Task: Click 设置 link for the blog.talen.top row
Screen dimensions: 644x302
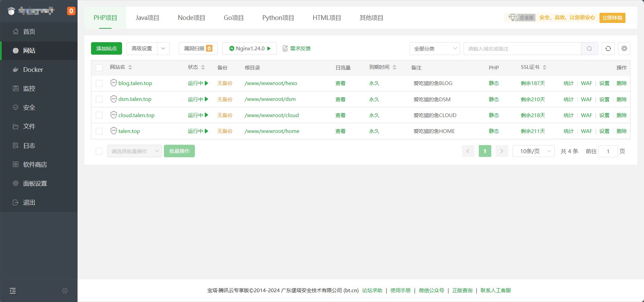Action: (x=604, y=83)
